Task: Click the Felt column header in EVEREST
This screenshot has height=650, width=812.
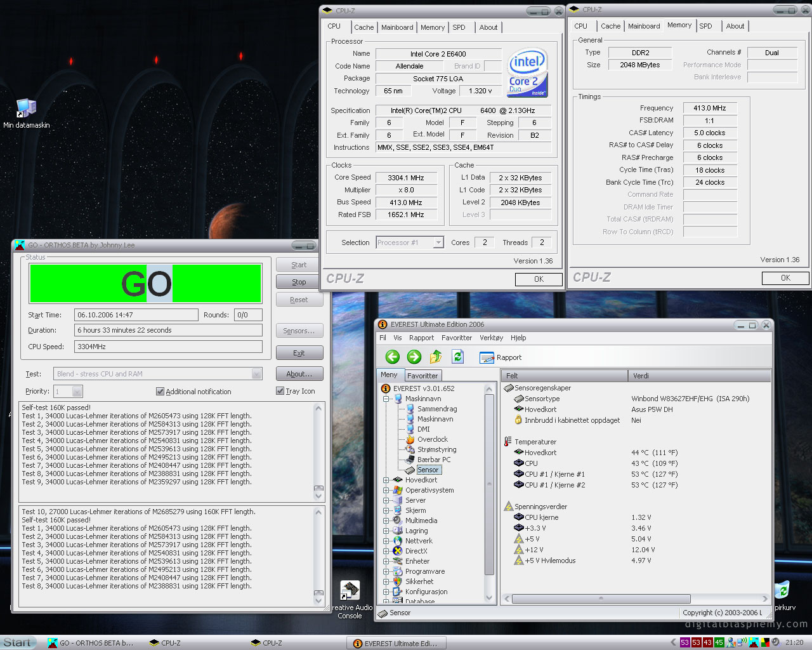Action: [565, 376]
